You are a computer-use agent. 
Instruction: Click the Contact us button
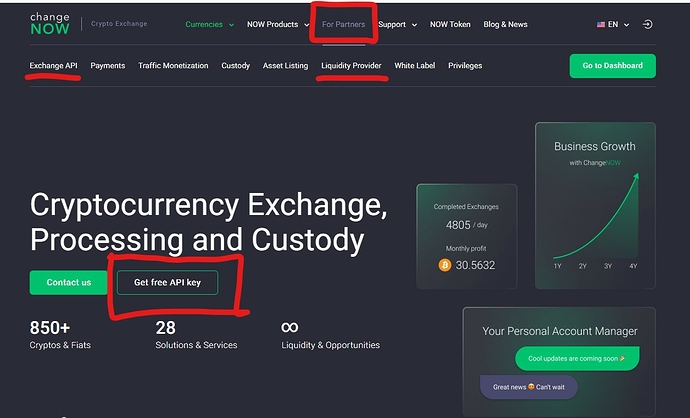point(69,282)
